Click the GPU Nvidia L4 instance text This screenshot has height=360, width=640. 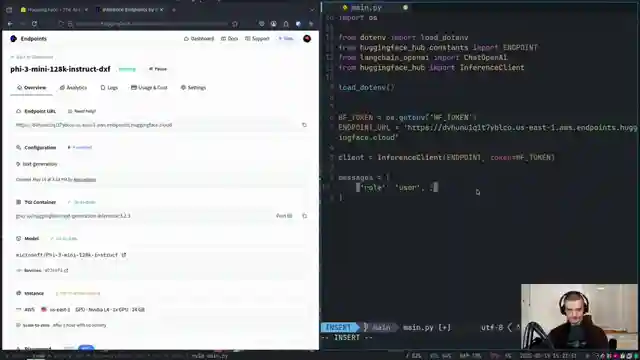coord(110,309)
